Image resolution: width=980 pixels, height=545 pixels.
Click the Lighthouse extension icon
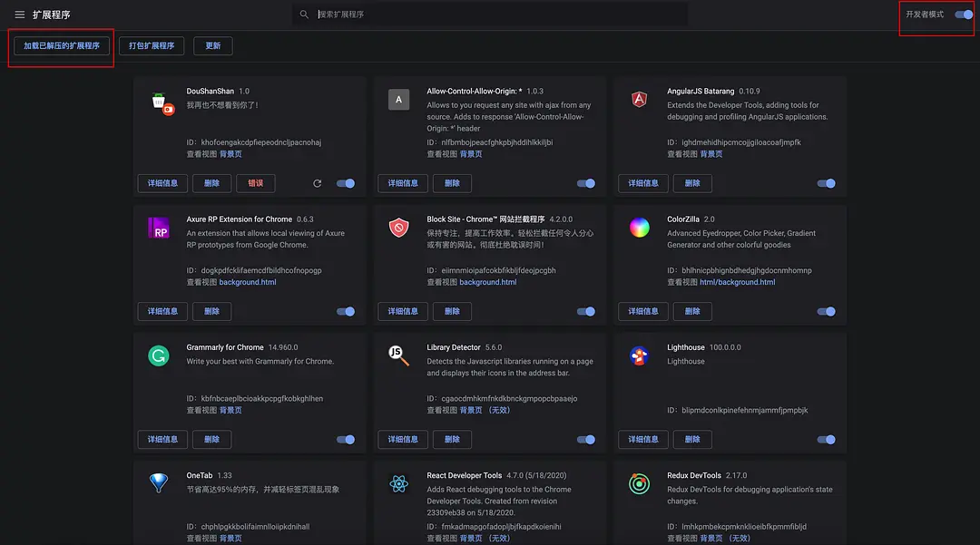pyautogui.click(x=639, y=355)
